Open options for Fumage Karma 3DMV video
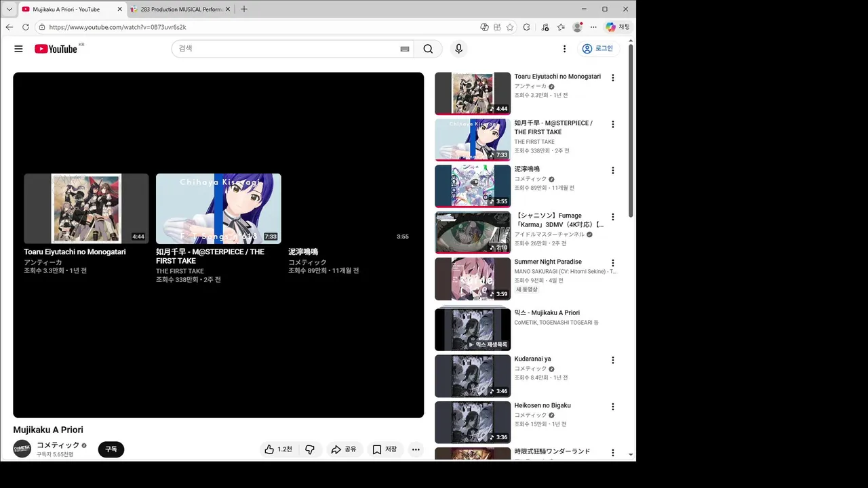The image size is (868, 488). [613, 217]
